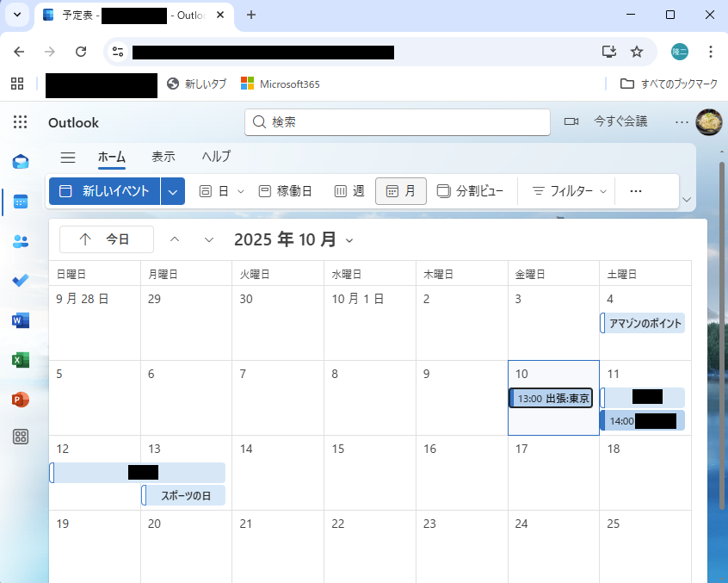Viewport: 728px width, 583px height.
Task: Switch to the 表示 tab
Action: tap(163, 157)
